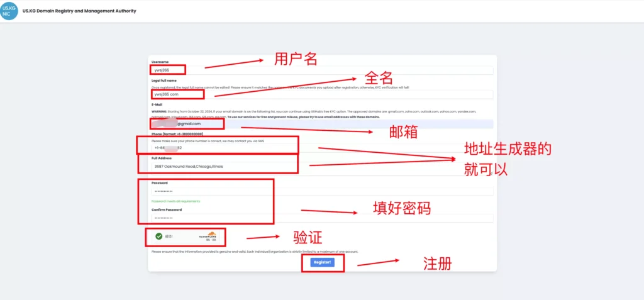Click into the Phone number input field
This screenshot has height=300, width=644.
click(321, 148)
